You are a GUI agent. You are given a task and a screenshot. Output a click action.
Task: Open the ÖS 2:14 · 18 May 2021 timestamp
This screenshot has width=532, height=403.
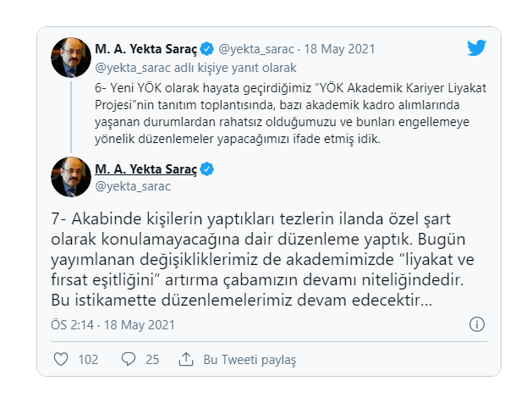point(112,325)
